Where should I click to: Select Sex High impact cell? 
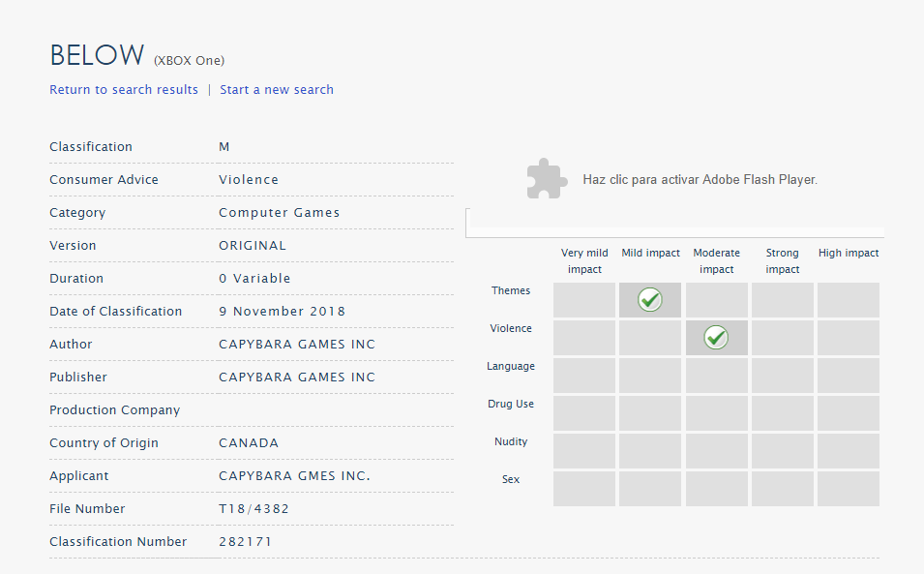(848, 489)
